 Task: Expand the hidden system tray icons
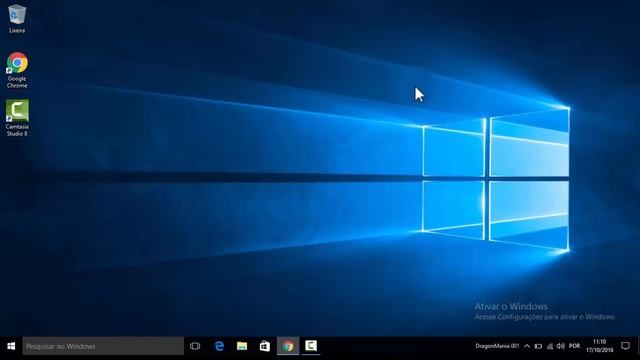pyautogui.click(x=527, y=346)
